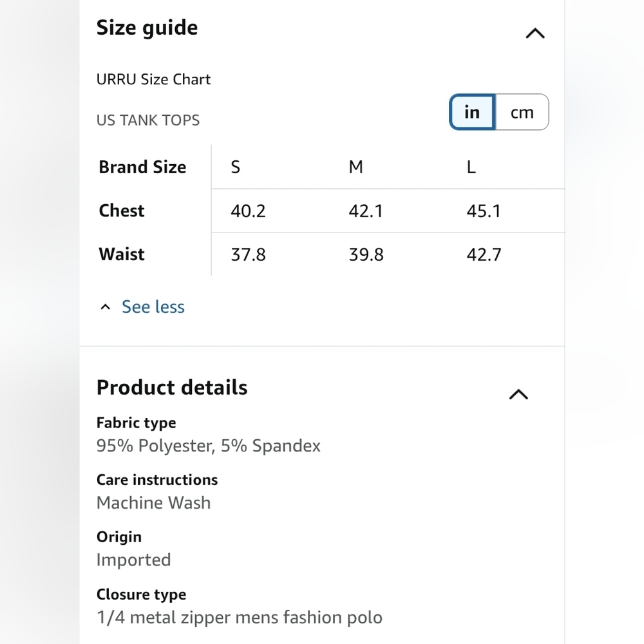This screenshot has height=644, width=644.
Task: Collapse the Product details section chevron
Action: [x=518, y=394]
